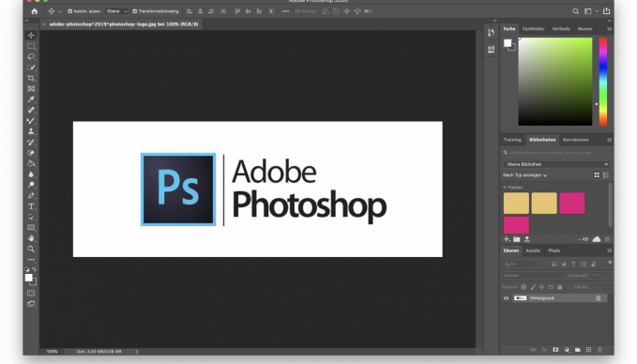Toggle the Autom. ausw. checkbox
Screen dimensions: 637x364
(70, 11)
